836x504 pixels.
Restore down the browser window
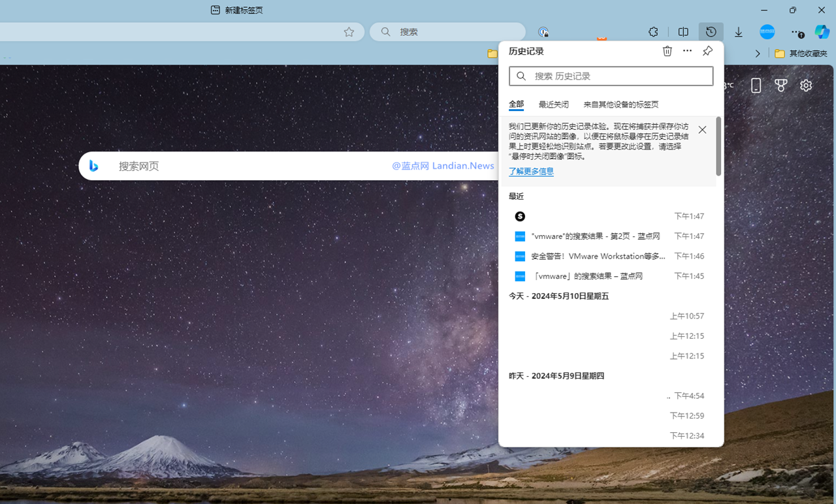coord(793,10)
